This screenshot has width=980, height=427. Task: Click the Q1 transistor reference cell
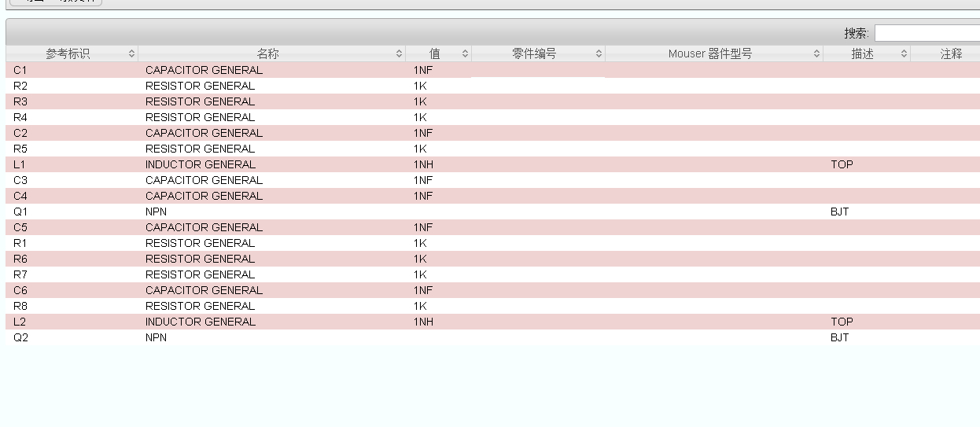(x=20, y=212)
